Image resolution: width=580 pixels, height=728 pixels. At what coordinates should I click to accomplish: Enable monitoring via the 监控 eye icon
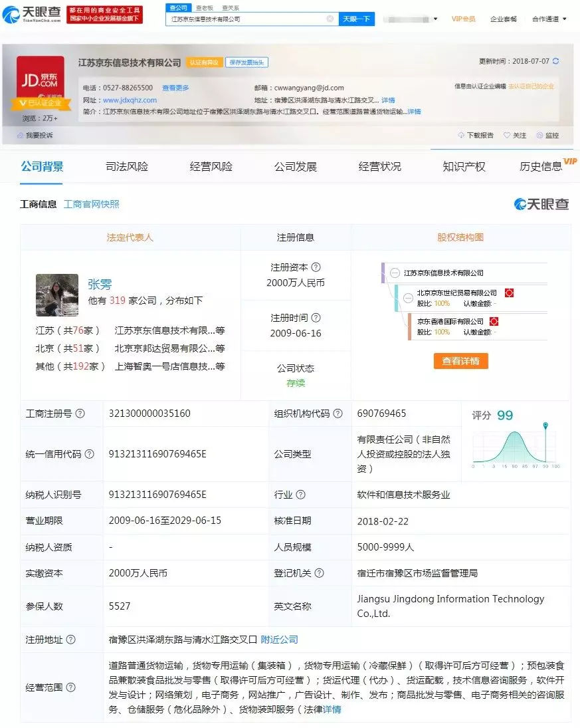pyautogui.click(x=539, y=136)
